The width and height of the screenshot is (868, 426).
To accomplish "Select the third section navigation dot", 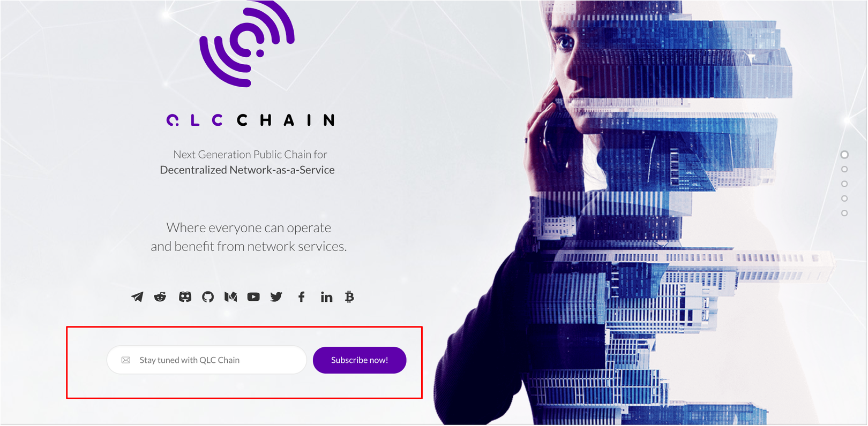I will tap(844, 184).
